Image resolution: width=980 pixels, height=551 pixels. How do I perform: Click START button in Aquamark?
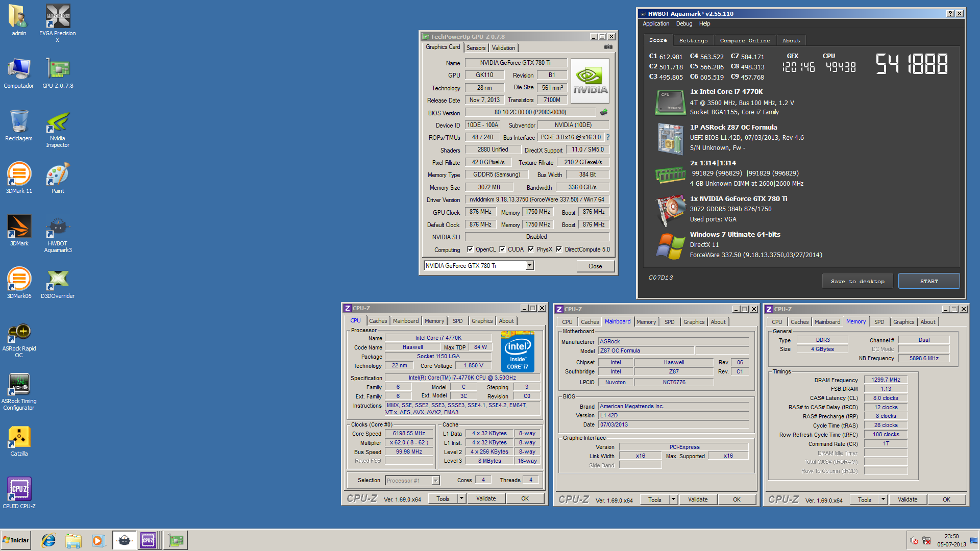(x=929, y=281)
